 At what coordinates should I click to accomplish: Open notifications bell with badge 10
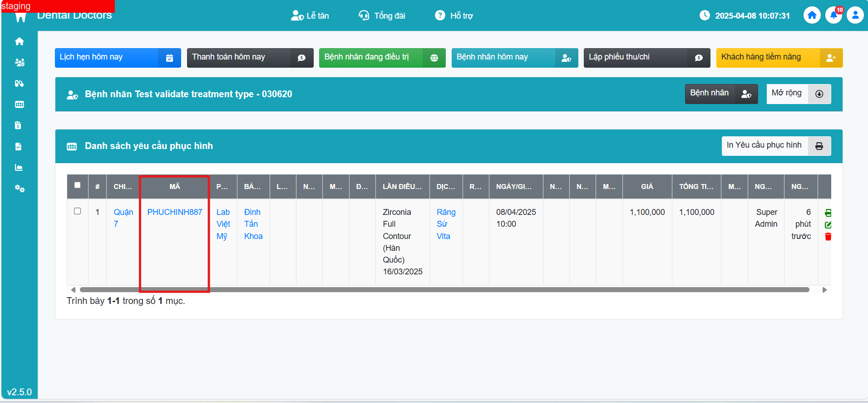click(x=833, y=15)
